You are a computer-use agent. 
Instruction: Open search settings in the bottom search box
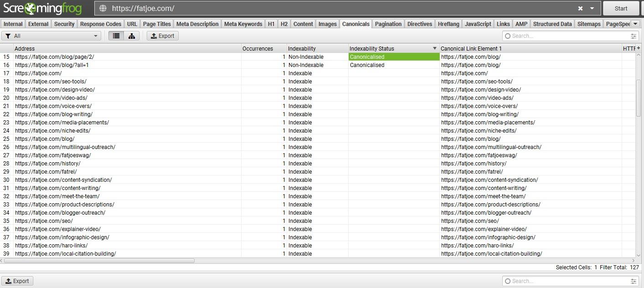634,281
